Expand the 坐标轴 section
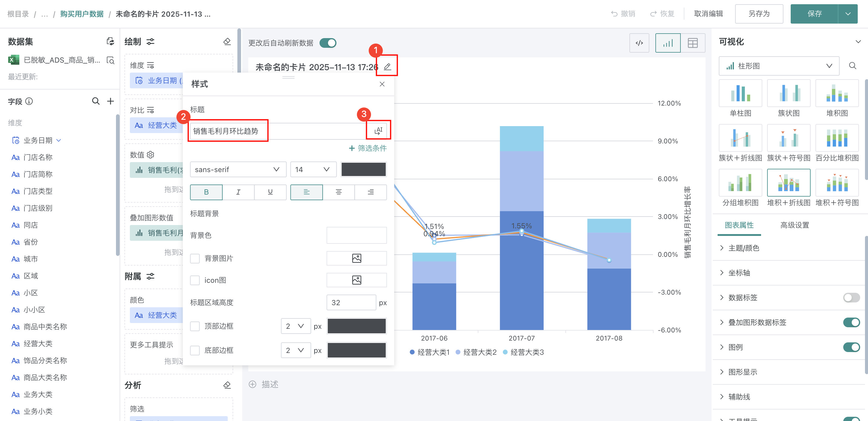Image resolution: width=868 pixels, height=421 pixels. pyautogui.click(x=739, y=273)
